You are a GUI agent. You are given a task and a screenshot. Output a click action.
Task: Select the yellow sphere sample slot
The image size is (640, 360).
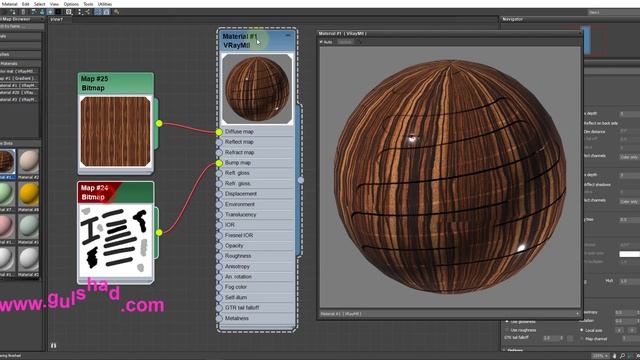pyautogui.click(x=29, y=193)
